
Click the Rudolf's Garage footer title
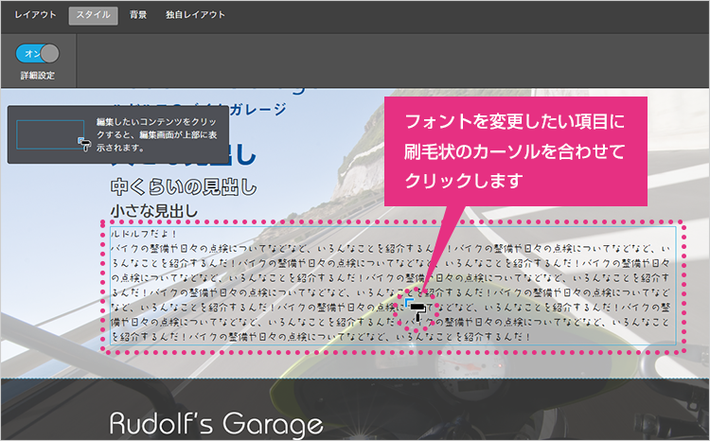(216, 423)
